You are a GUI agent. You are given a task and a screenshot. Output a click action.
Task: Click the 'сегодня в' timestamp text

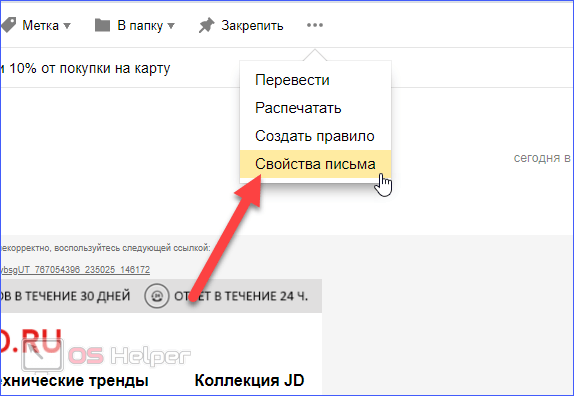coord(542,158)
